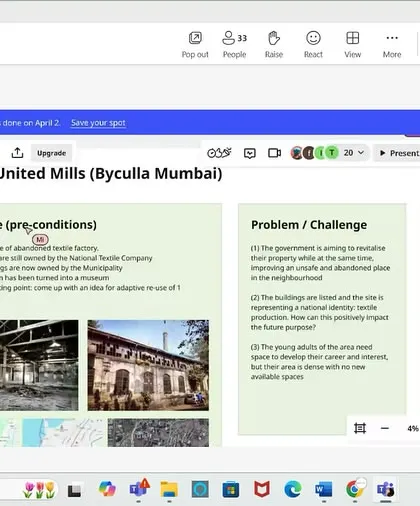Click the '(pre-conditions)' heading
This screenshot has width=420, height=506.
click(51, 225)
